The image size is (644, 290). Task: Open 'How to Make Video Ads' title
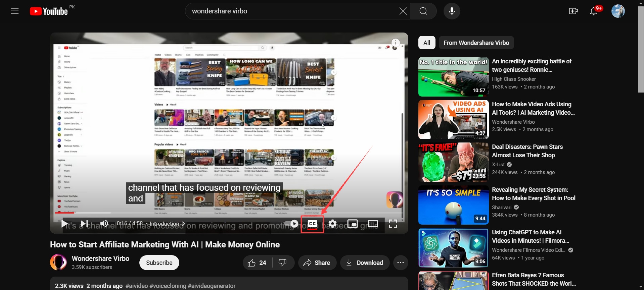[x=533, y=108]
